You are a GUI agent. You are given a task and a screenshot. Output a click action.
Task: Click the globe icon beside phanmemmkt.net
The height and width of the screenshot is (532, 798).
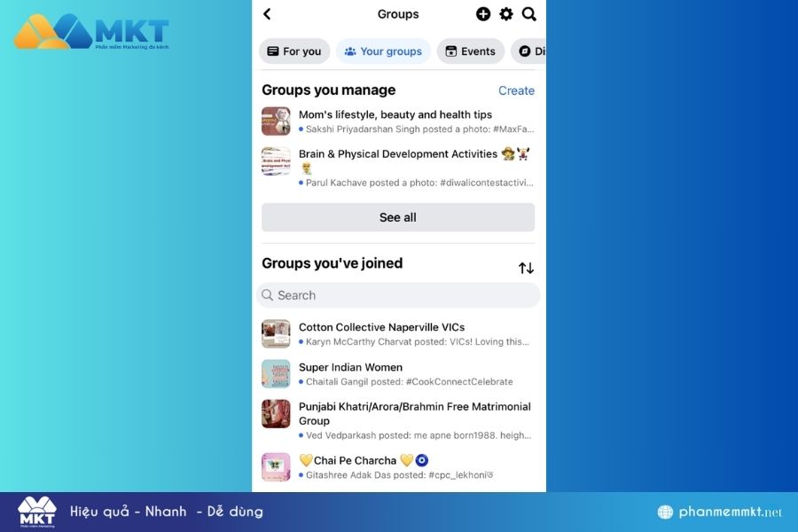[x=664, y=512]
